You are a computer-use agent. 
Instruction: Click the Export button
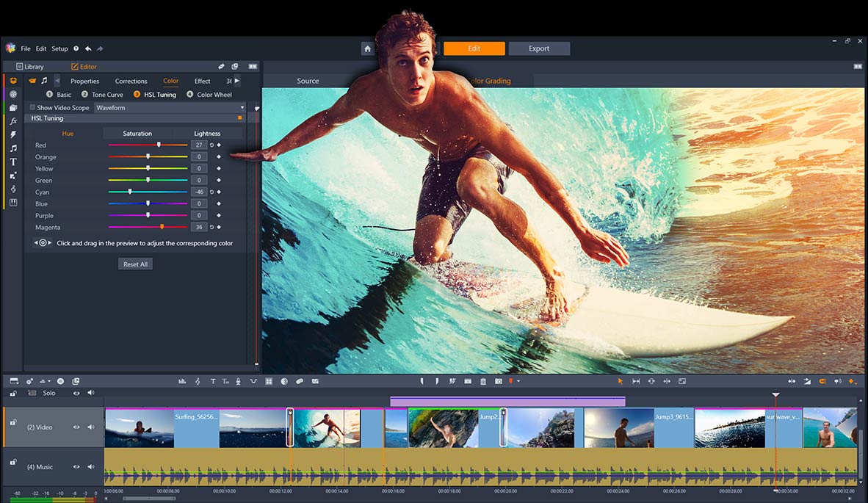click(539, 48)
